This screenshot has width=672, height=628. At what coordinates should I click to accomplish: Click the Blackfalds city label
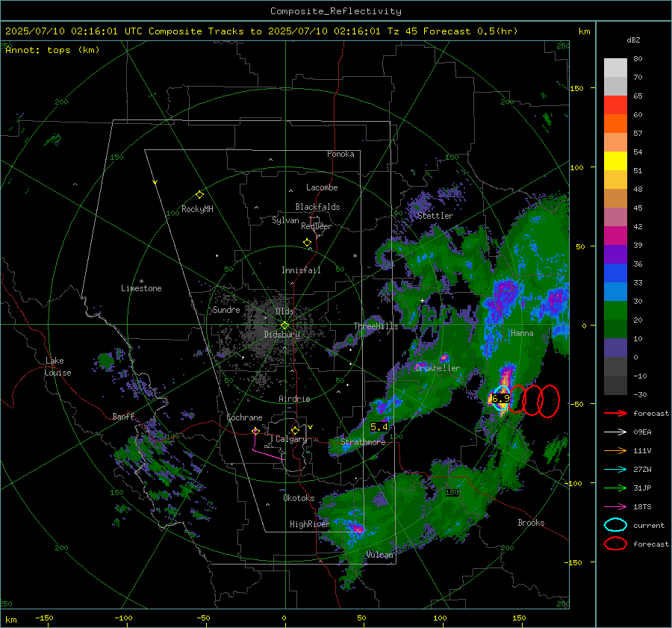(x=317, y=207)
